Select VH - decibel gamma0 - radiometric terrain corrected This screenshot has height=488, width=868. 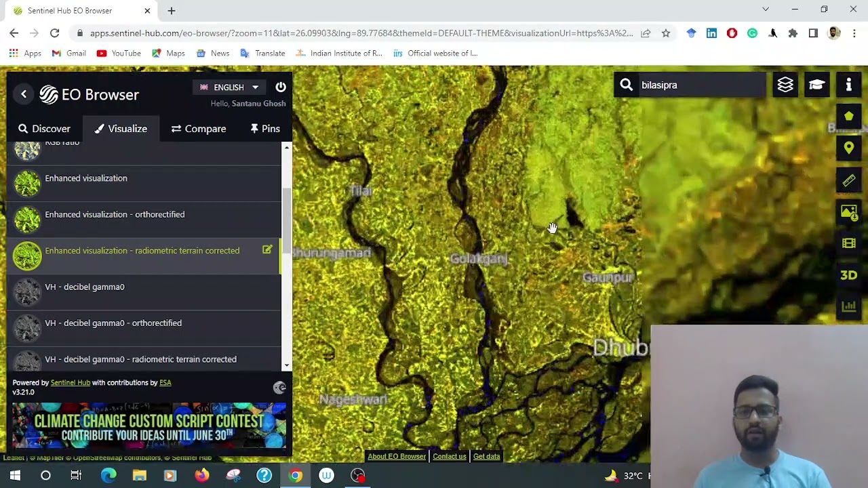[x=144, y=359]
